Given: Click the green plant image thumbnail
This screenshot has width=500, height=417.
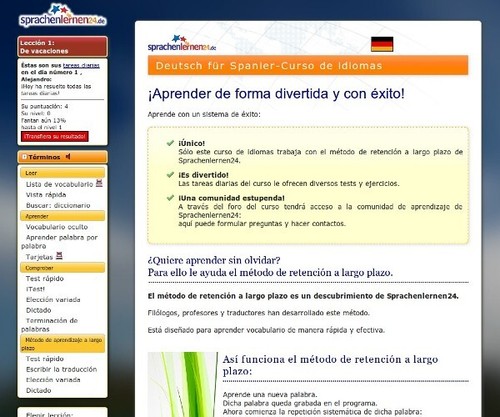Looking at the screenshot, I should pos(183,384).
